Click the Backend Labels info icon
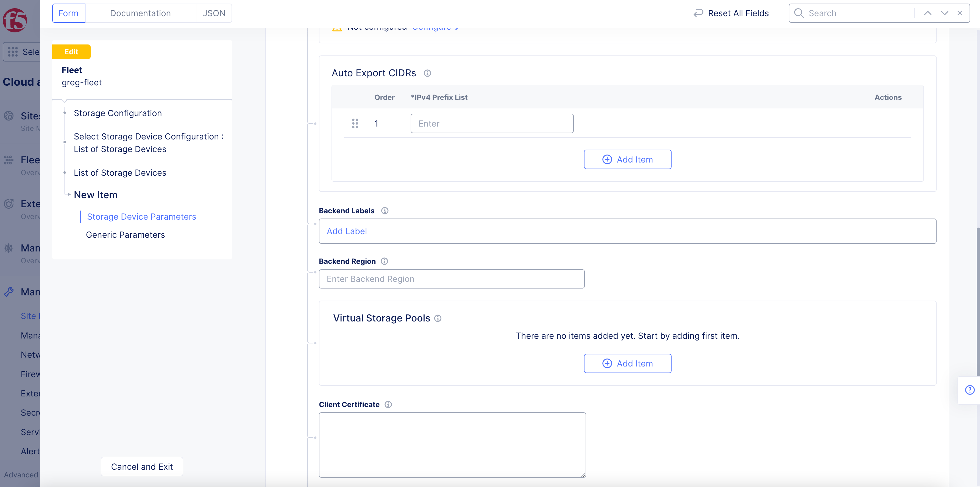The height and width of the screenshot is (487, 980). tap(385, 211)
